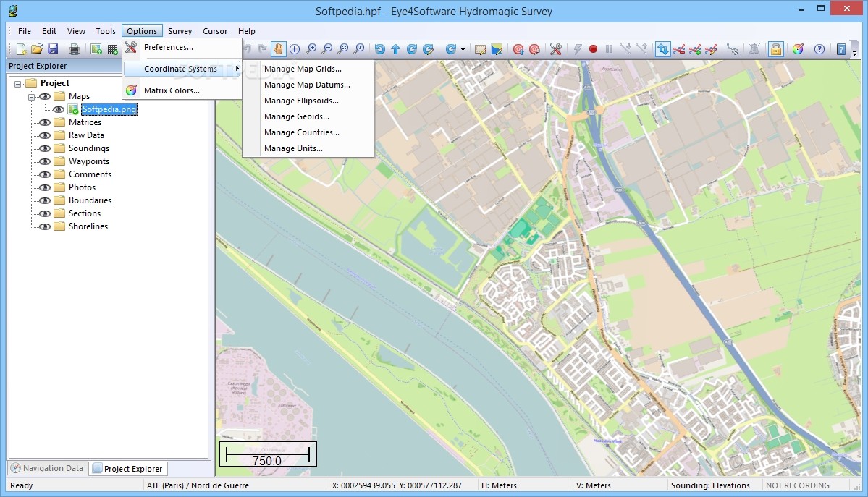Add a matrix with the grid-plus icon
868x497 pixels.
(x=112, y=49)
